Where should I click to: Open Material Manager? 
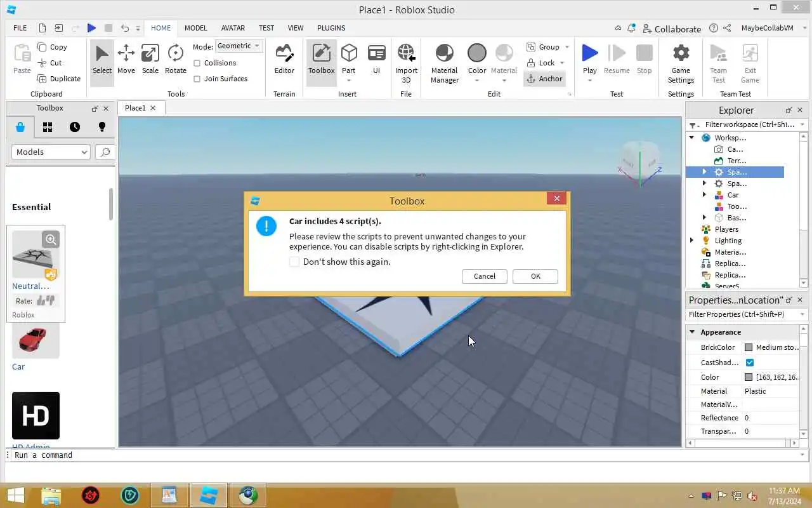point(445,63)
